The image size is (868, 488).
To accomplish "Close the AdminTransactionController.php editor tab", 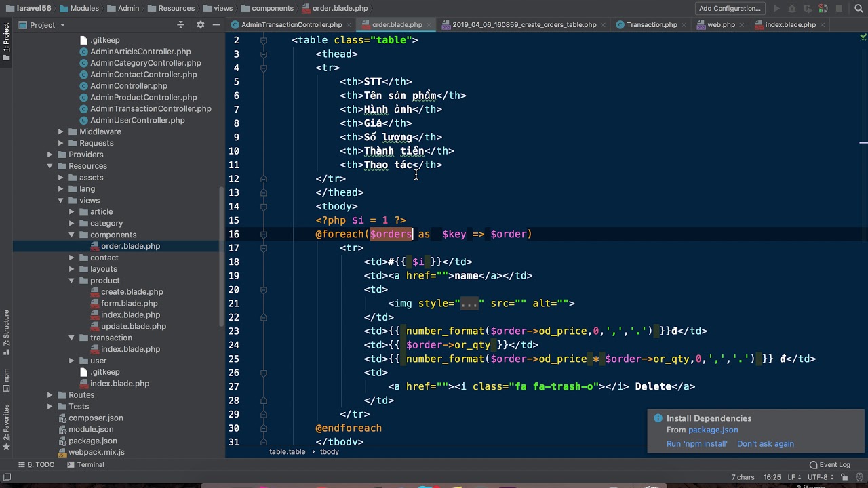I will click(x=350, y=25).
